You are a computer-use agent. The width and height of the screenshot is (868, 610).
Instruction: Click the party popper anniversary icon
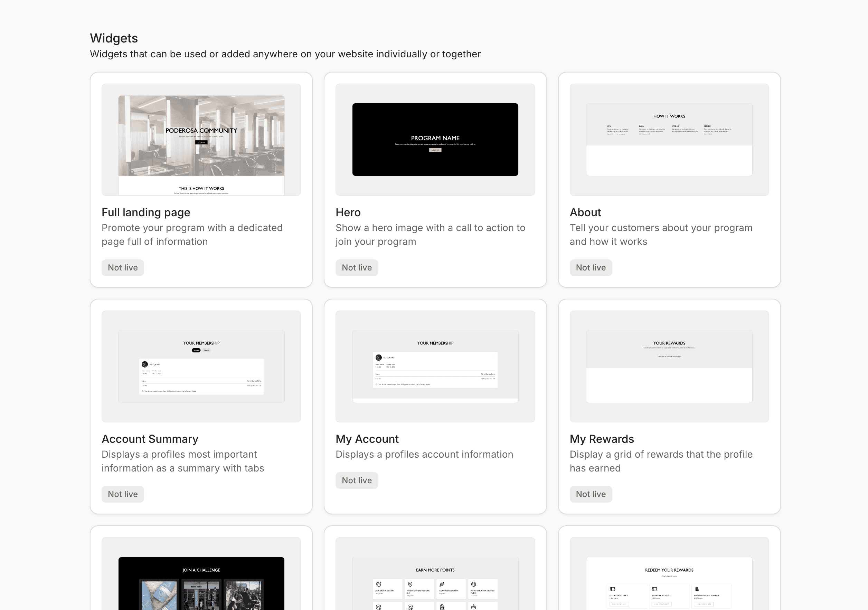click(442, 584)
